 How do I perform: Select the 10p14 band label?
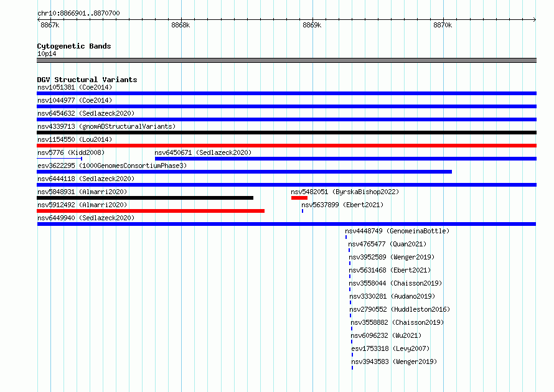click(47, 54)
